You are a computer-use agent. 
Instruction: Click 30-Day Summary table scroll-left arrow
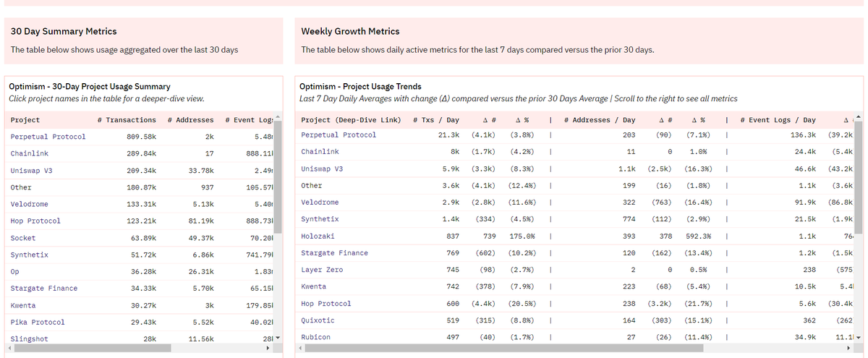(10, 349)
